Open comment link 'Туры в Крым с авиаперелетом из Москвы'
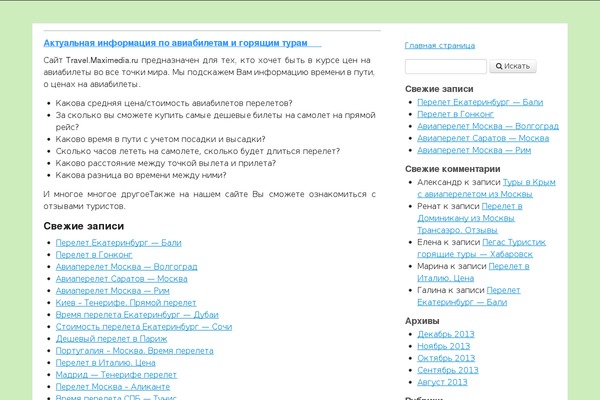The image size is (600, 400). pos(486,188)
